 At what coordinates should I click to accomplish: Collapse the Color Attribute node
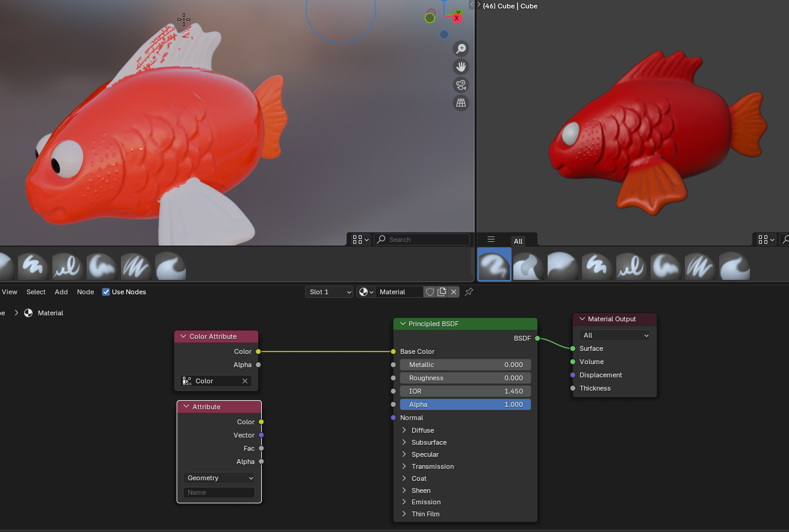pos(183,336)
